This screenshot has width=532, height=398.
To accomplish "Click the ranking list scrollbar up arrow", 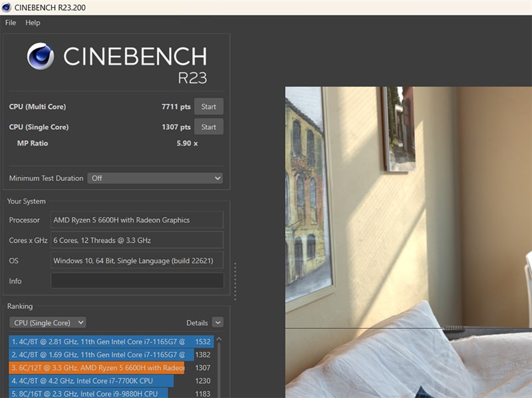I will 219,339.
